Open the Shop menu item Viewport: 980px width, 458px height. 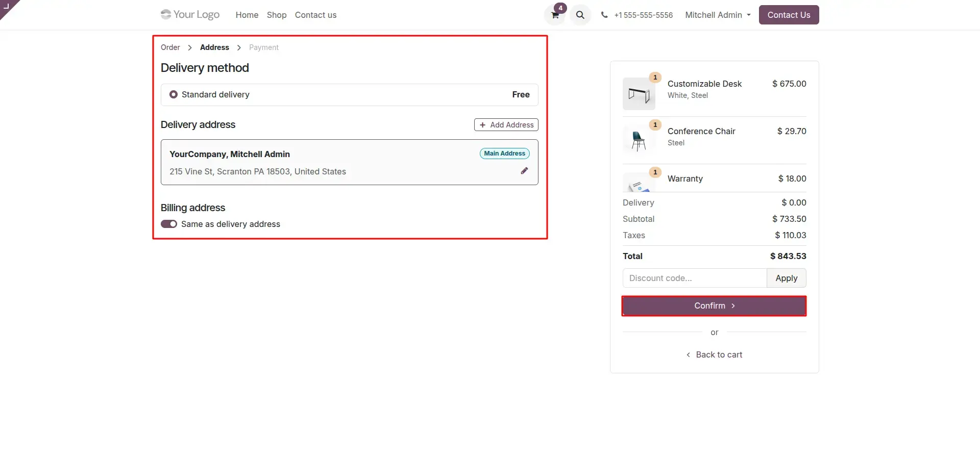point(277,15)
